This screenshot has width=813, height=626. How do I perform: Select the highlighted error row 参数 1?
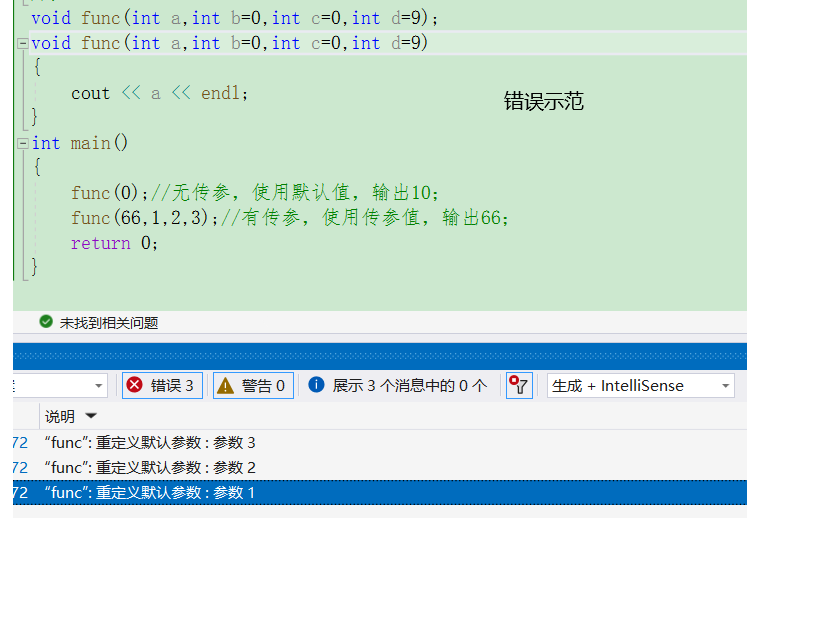click(x=150, y=492)
